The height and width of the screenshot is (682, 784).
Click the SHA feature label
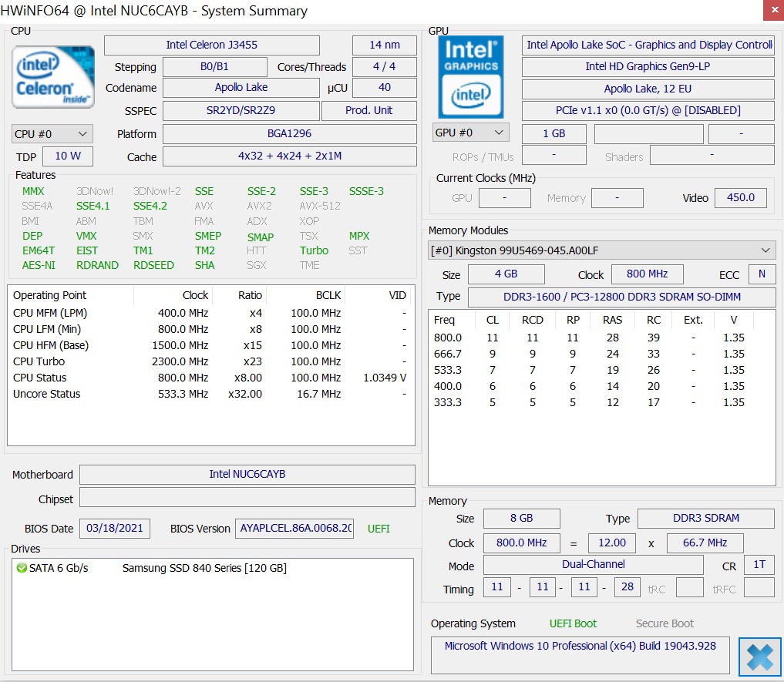(204, 266)
